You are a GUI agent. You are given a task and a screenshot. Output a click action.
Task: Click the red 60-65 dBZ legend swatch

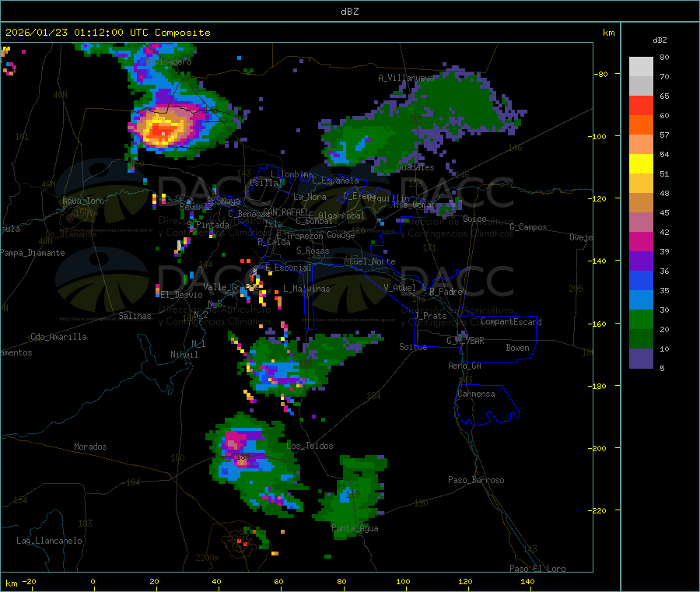[641, 105]
